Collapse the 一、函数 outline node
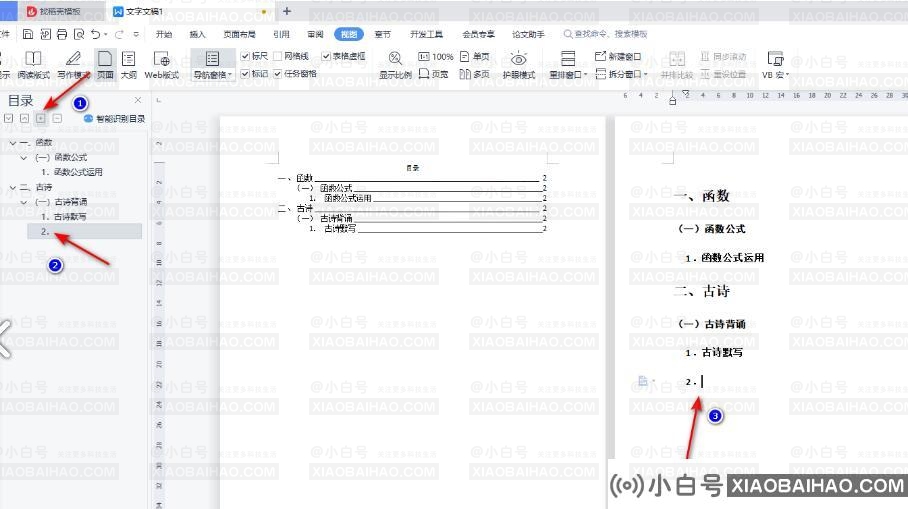The image size is (908, 509). [13, 142]
